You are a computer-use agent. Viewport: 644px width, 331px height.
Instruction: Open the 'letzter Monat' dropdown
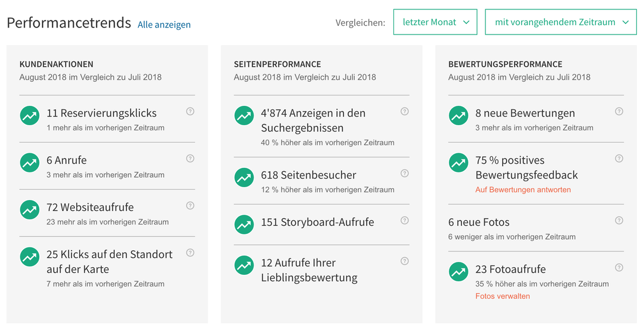tap(436, 22)
